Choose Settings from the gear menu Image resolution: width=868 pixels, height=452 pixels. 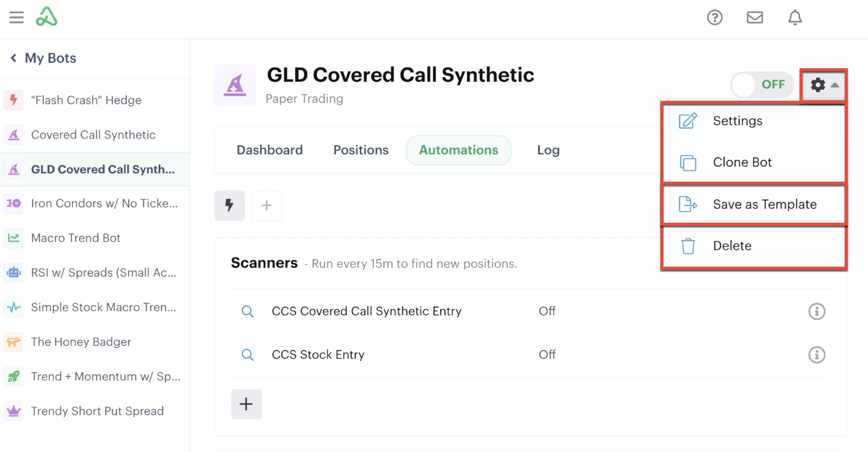(x=754, y=121)
